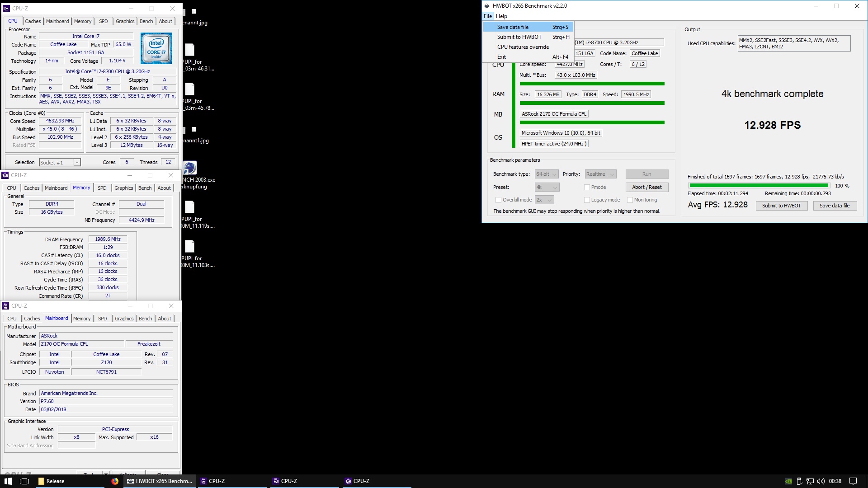Click the green bar under RAM info
Image resolution: width=868 pixels, height=488 pixels.
(592, 103)
